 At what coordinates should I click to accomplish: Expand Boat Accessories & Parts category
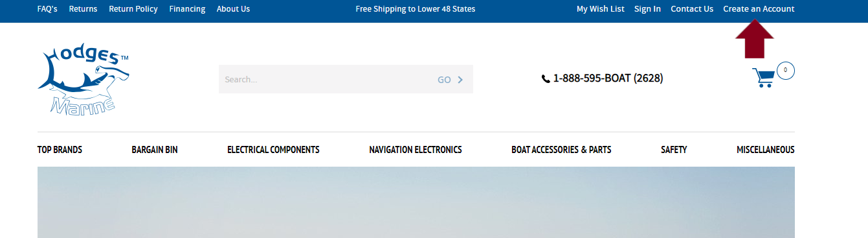pos(561,150)
